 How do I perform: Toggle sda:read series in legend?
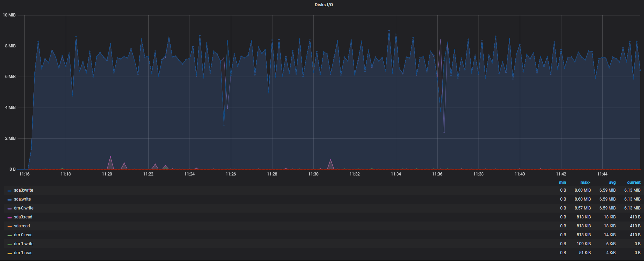pos(22,226)
